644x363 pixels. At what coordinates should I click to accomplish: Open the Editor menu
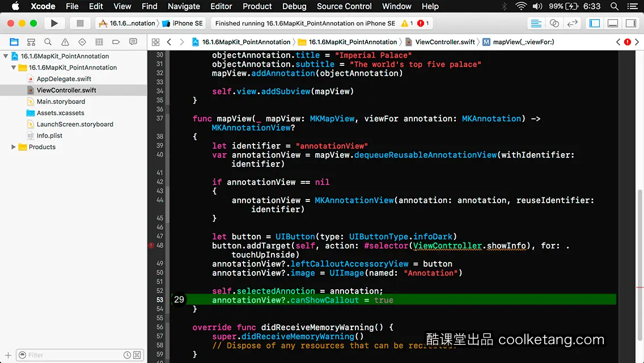click(221, 6)
